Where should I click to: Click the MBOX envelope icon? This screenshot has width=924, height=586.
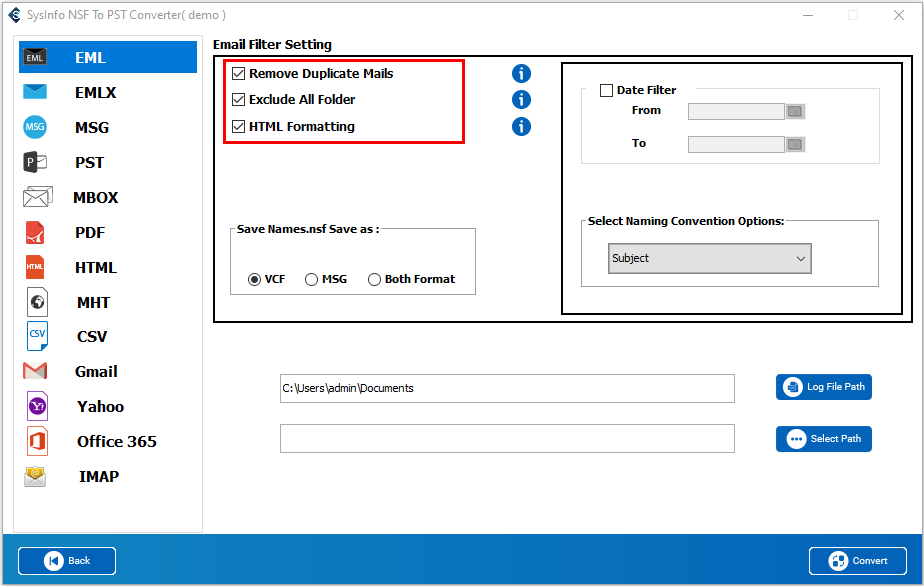(x=37, y=197)
